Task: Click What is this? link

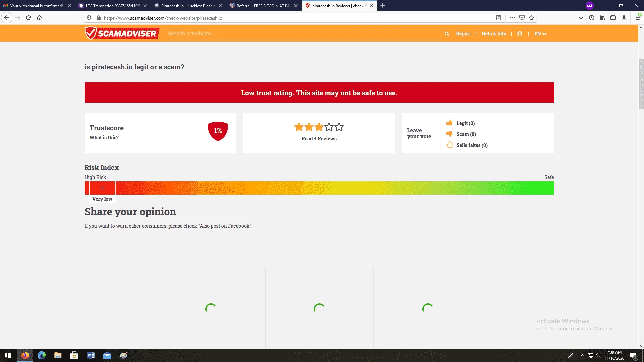Action: click(x=104, y=138)
